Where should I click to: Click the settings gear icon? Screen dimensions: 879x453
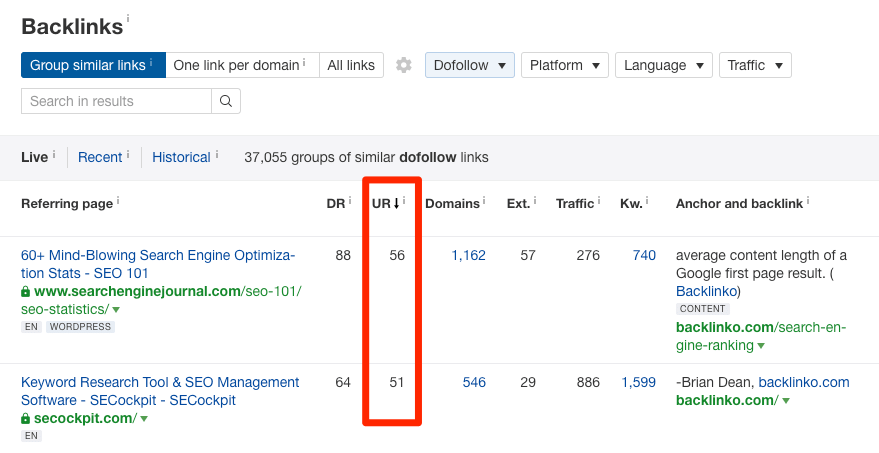(x=403, y=65)
